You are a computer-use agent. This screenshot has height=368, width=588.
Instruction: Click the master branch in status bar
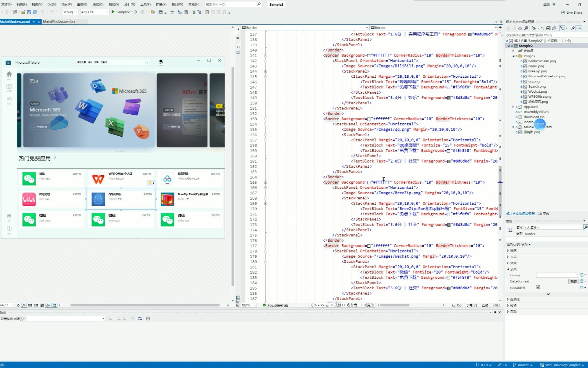point(522,365)
